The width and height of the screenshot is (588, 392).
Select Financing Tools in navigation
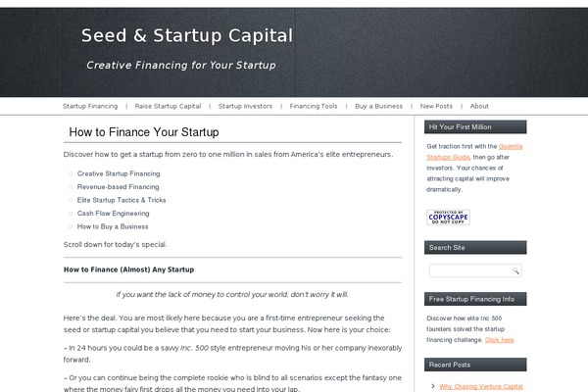[314, 106]
